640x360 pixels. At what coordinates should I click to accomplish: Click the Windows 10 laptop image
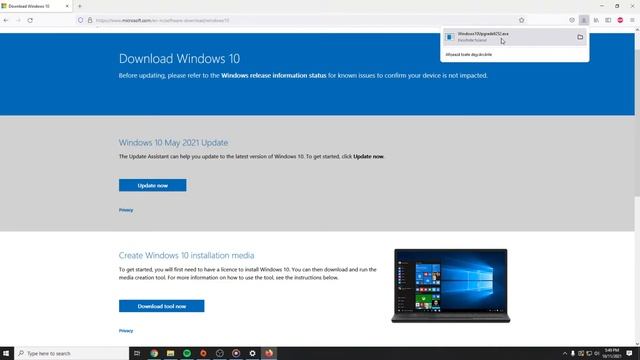[451, 285]
